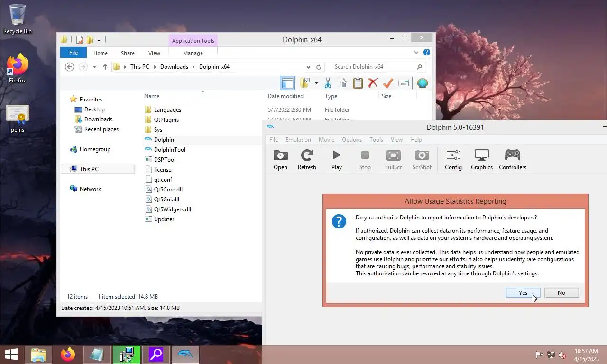Select Downloads under Favorites

[x=98, y=119]
